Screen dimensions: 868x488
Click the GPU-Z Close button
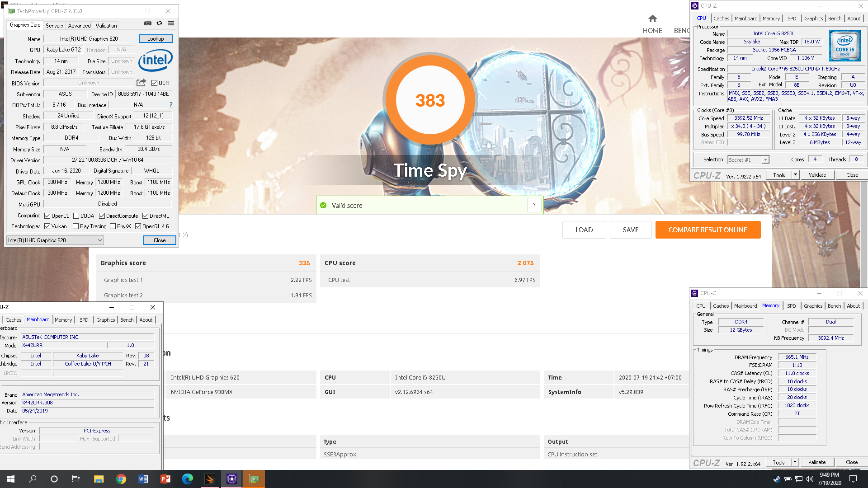point(160,240)
